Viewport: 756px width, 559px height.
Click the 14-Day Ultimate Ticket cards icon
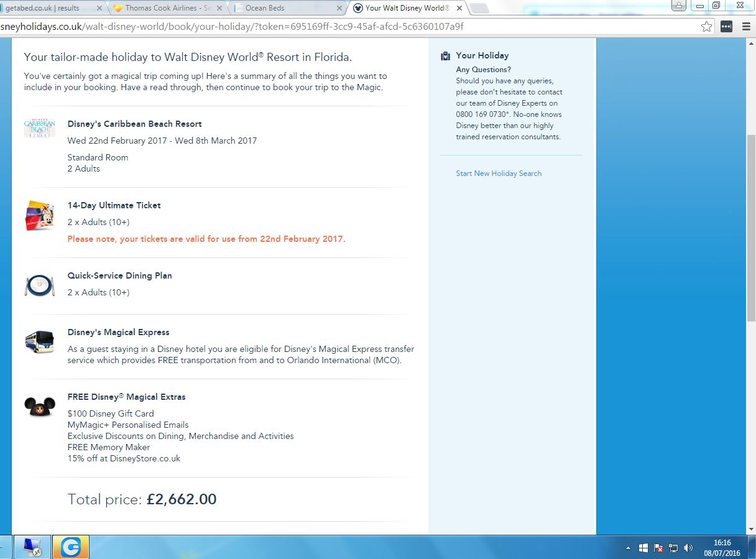pos(40,215)
